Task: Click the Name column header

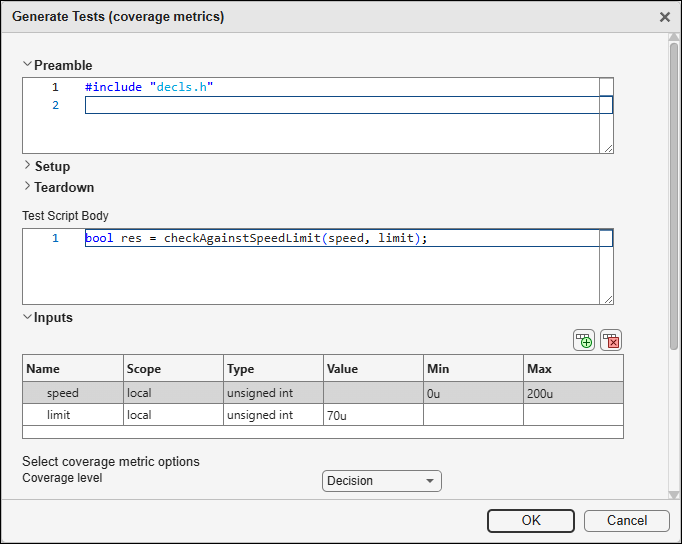Action: click(x=73, y=369)
